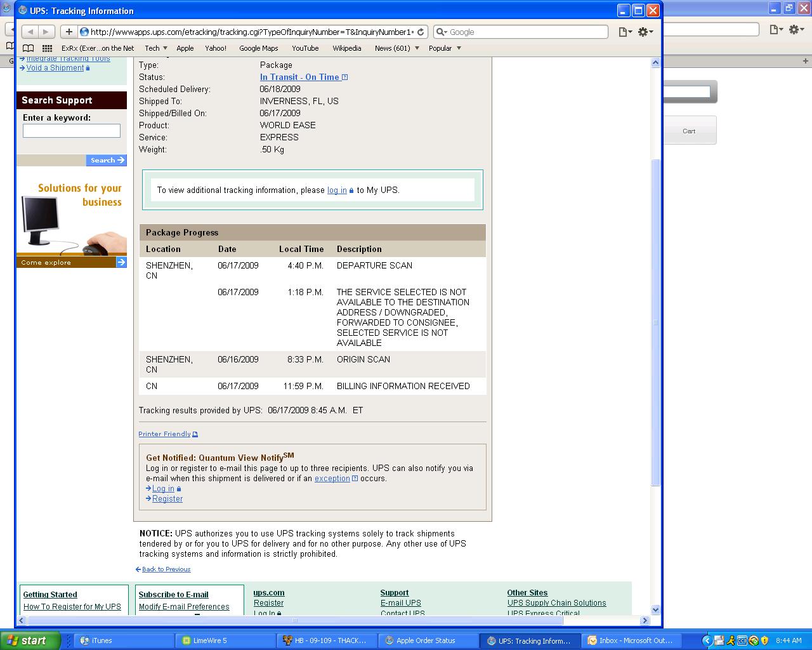Screen dimensions: 812x650
Task: Click the Google search field
Action: tap(520, 32)
